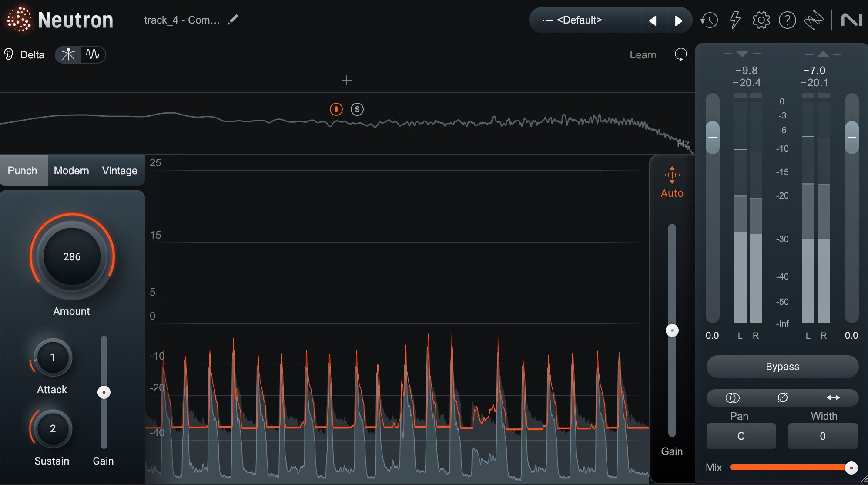Viewport: 868px width, 485px height.
Task: Click the input peak reading −9.8
Action: pyautogui.click(x=747, y=71)
